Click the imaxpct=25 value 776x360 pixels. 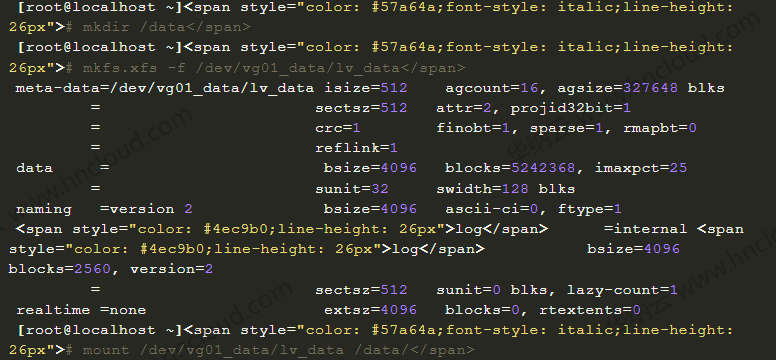point(641,168)
